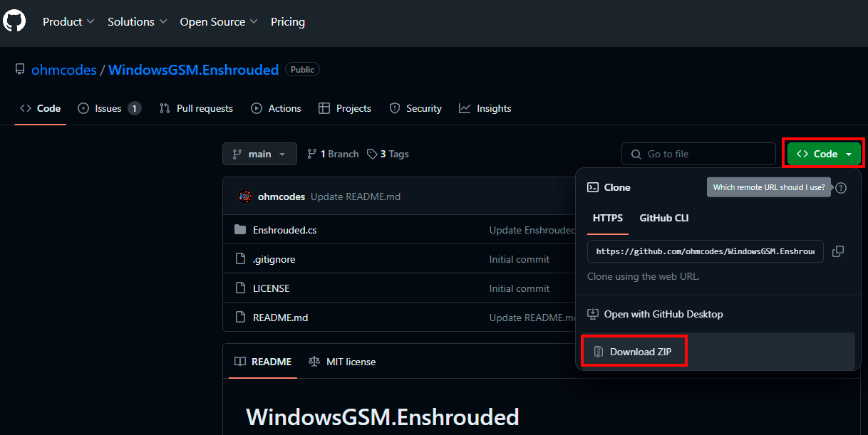Focus the Go to file search field

pos(698,154)
